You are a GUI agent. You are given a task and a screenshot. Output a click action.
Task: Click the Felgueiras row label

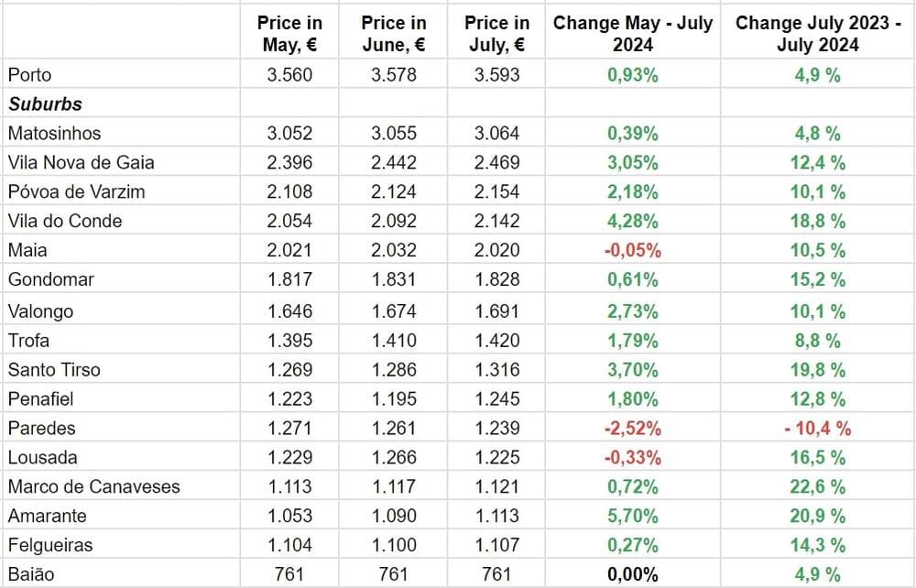tap(50, 545)
